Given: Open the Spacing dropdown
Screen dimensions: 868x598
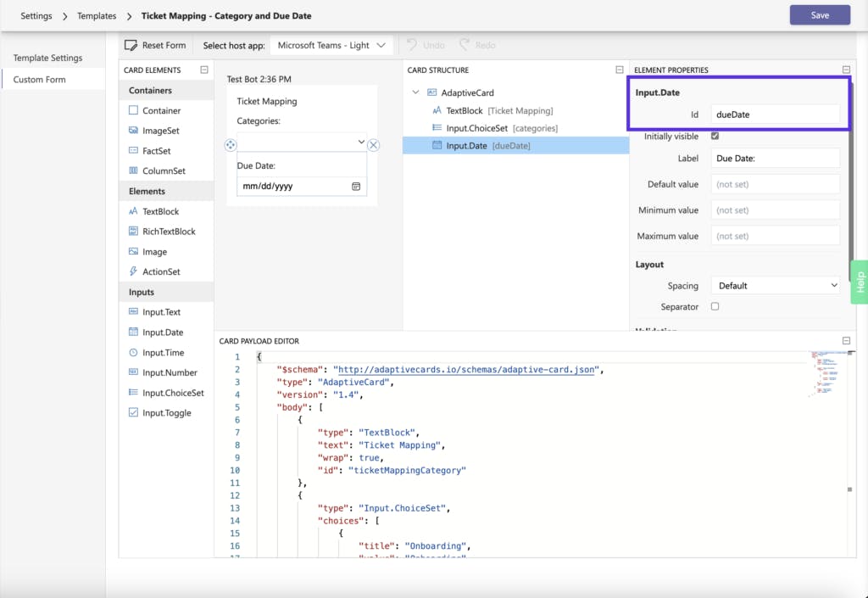Looking at the screenshot, I should pyautogui.click(x=776, y=286).
